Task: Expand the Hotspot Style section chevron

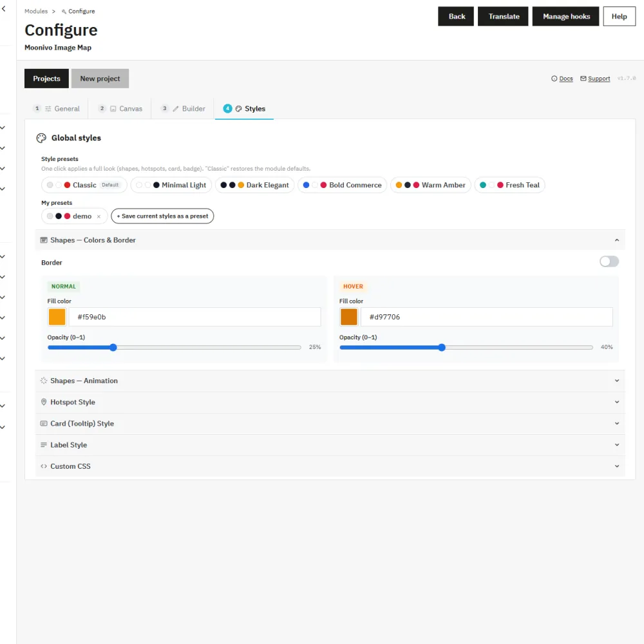Action: [x=616, y=402]
